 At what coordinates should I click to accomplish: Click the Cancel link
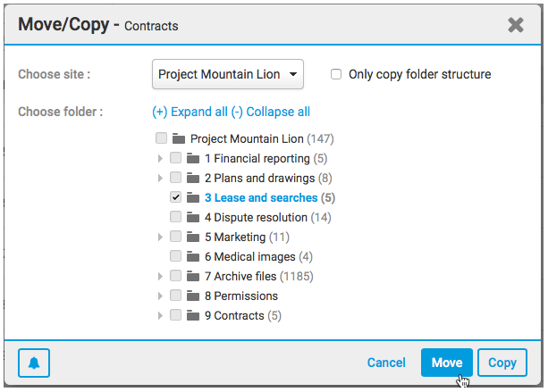click(x=386, y=363)
